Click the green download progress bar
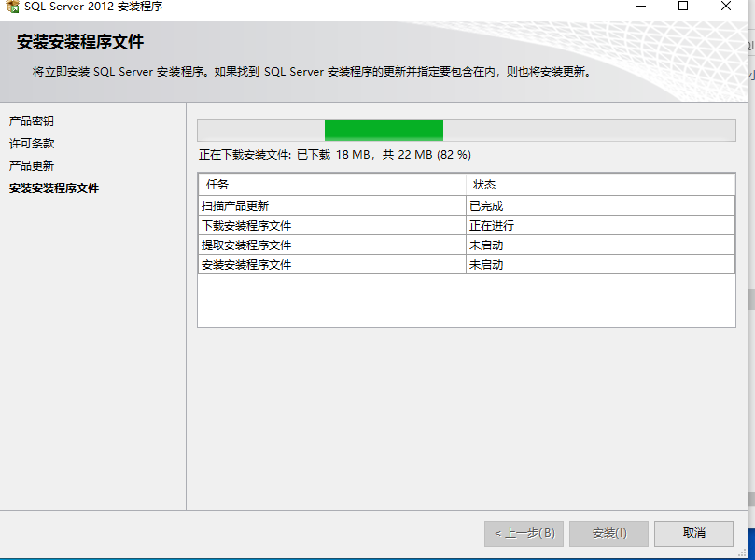755x560 pixels. coord(466,131)
